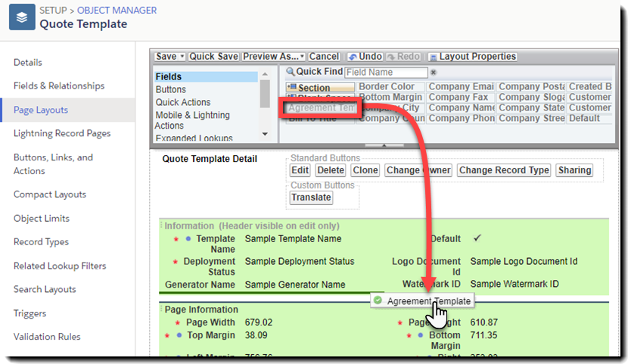Click the Edit standard button
Image resolution: width=628 pixels, height=364 pixels.
click(x=300, y=170)
